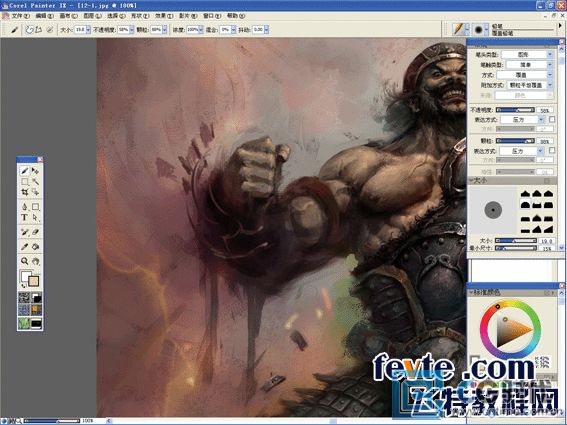Select the Rectangular Selection tool

pyautogui.click(x=25, y=181)
